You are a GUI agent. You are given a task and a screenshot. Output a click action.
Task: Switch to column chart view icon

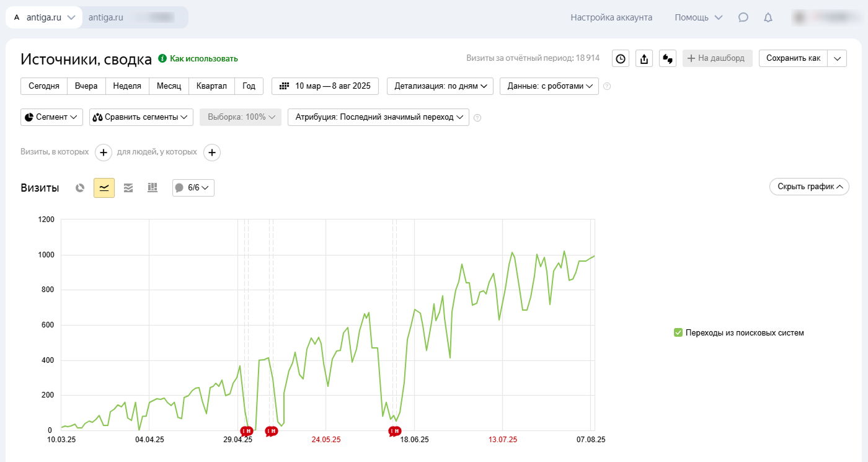pyautogui.click(x=153, y=188)
